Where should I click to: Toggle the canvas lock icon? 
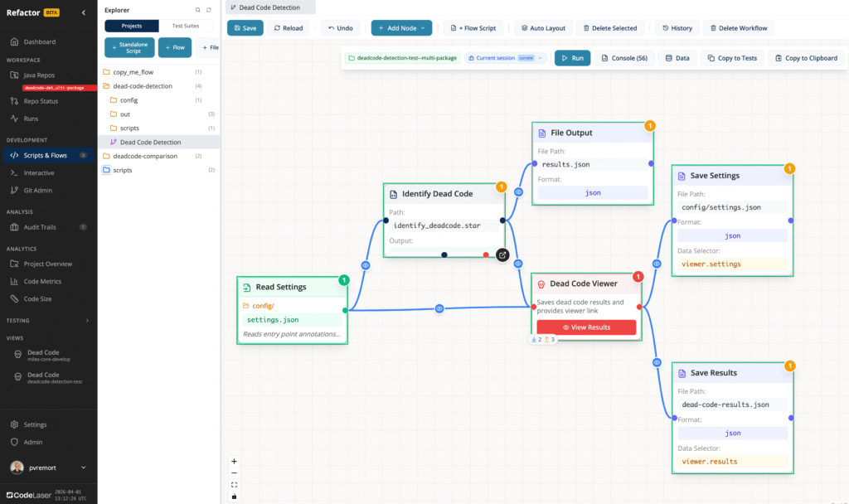[234, 496]
